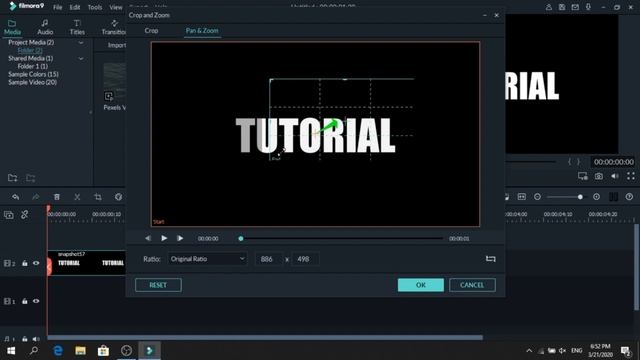Collapse Project Media tree

[81, 42]
